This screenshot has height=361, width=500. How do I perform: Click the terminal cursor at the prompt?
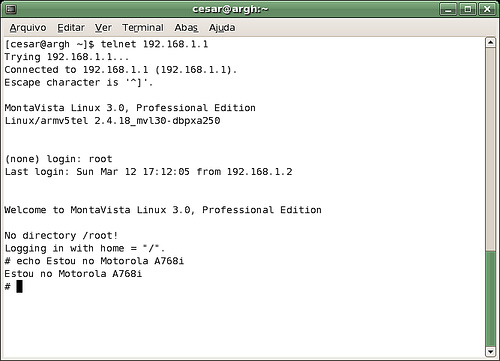(19, 286)
